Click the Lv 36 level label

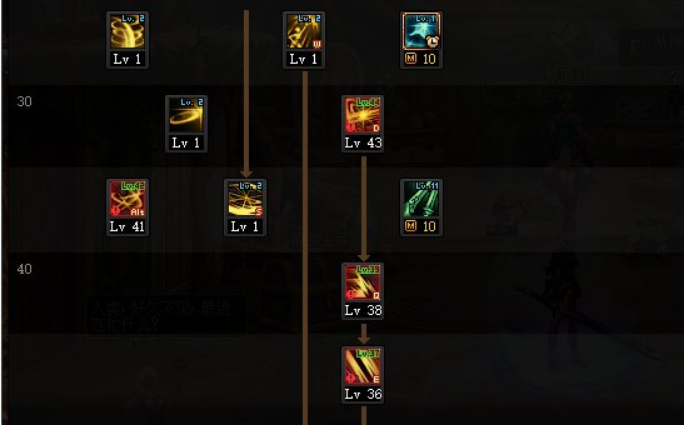coord(363,394)
